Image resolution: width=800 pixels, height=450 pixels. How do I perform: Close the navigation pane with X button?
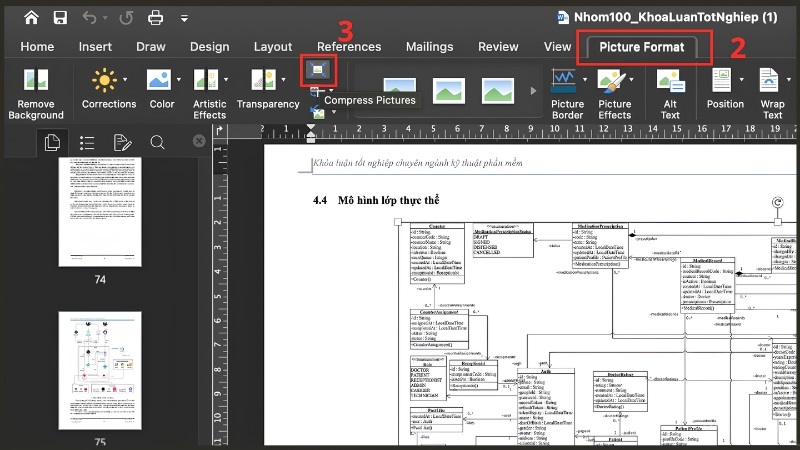tap(199, 141)
